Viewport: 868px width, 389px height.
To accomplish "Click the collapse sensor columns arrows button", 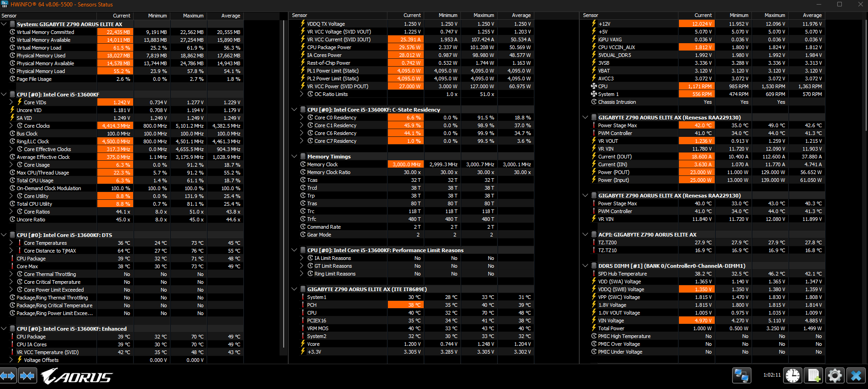I will [x=27, y=376].
